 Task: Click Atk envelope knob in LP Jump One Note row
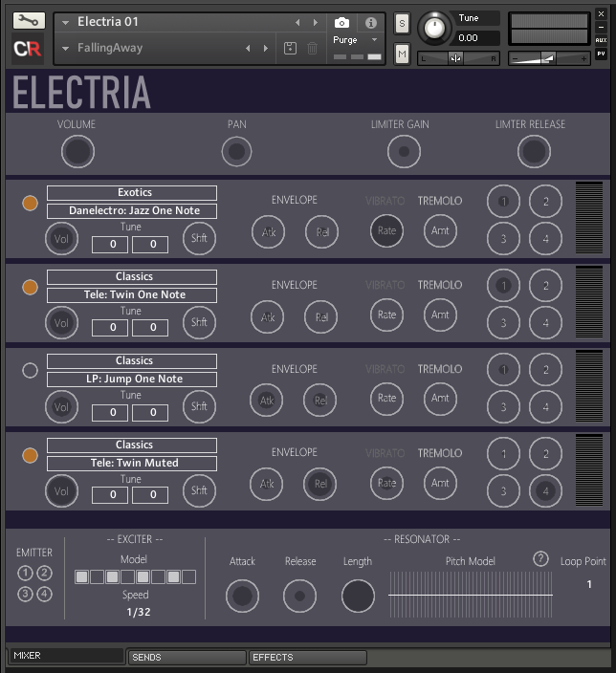tap(266, 401)
